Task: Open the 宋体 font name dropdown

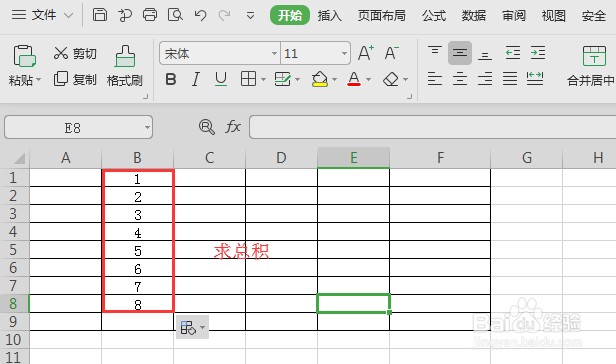Action: coord(275,53)
